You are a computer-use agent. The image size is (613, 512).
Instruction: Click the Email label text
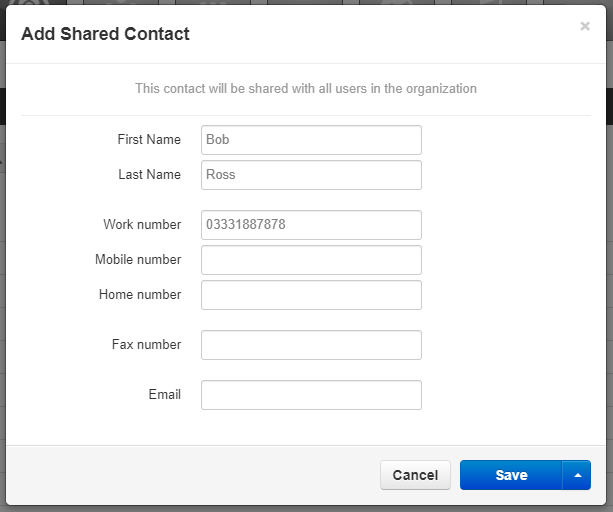coord(165,394)
